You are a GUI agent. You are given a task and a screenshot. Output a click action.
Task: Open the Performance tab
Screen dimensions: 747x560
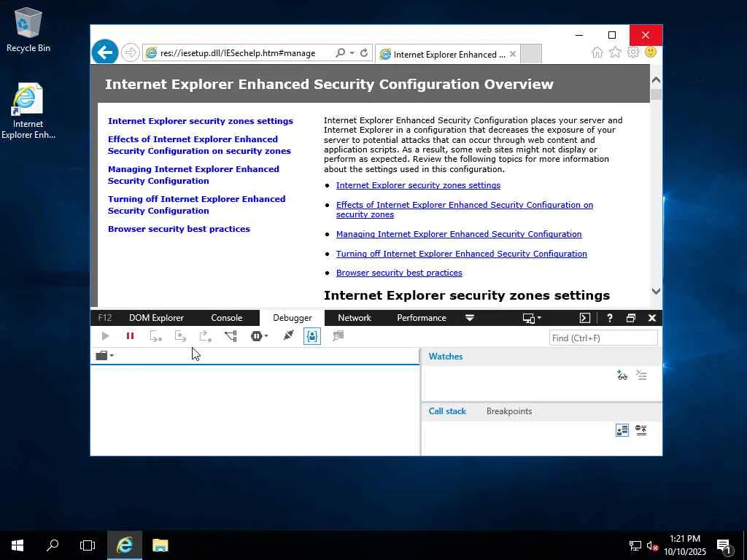click(x=422, y=318)
